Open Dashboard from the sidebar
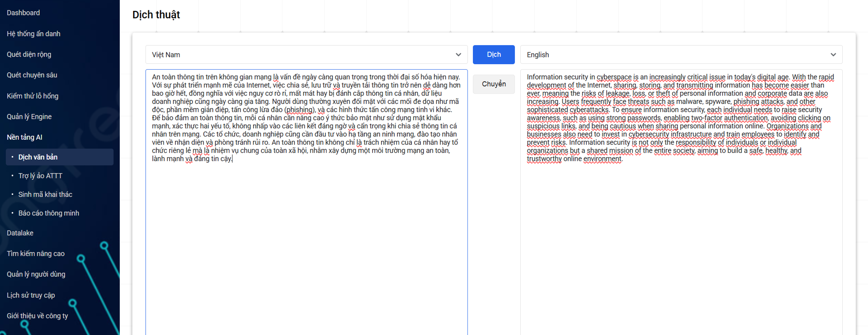The image size is (868, 335). pos(24,13)
